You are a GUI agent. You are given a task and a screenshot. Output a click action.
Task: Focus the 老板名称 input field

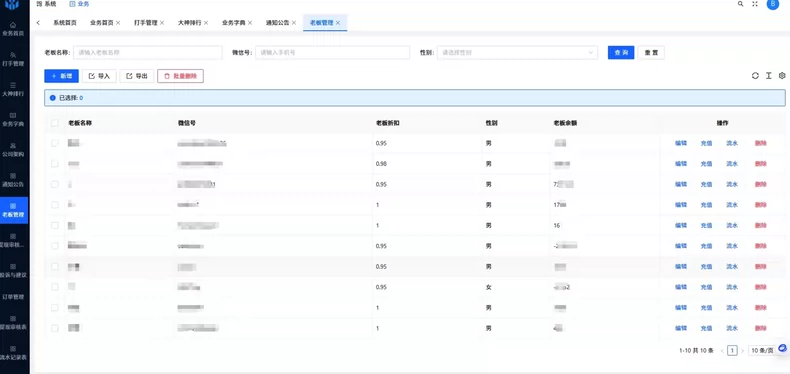click(x=148, y=52)
